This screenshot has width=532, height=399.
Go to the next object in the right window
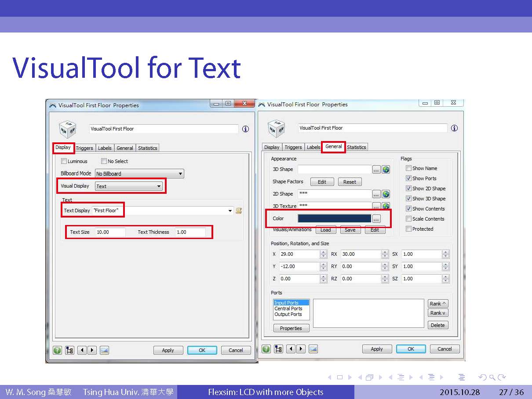click(x=301, y=349)
